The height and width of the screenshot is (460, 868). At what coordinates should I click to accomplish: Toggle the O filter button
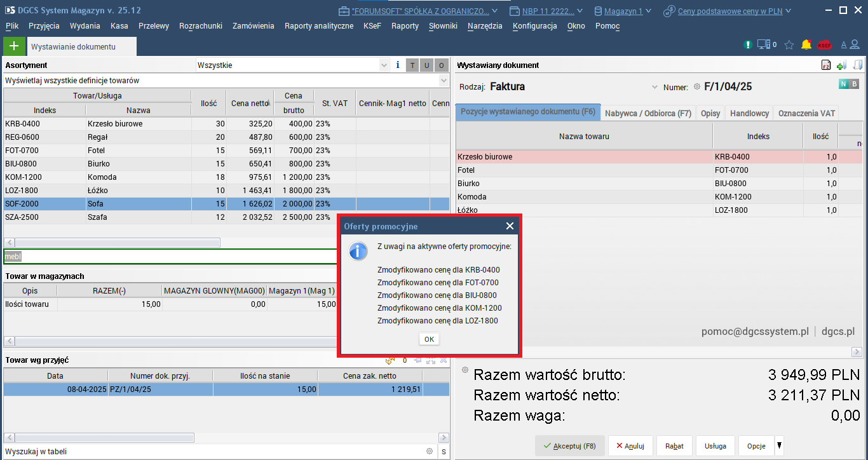442,65
